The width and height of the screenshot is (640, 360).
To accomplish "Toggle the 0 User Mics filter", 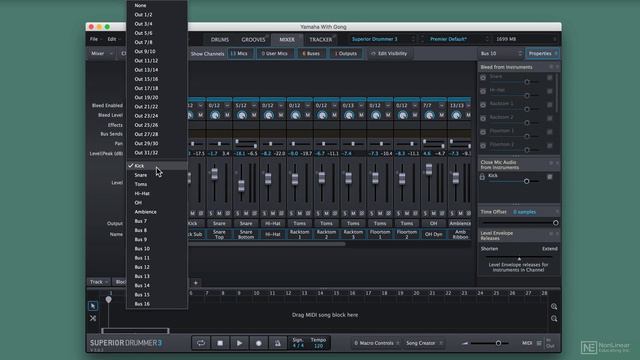I will pos(275,53).
